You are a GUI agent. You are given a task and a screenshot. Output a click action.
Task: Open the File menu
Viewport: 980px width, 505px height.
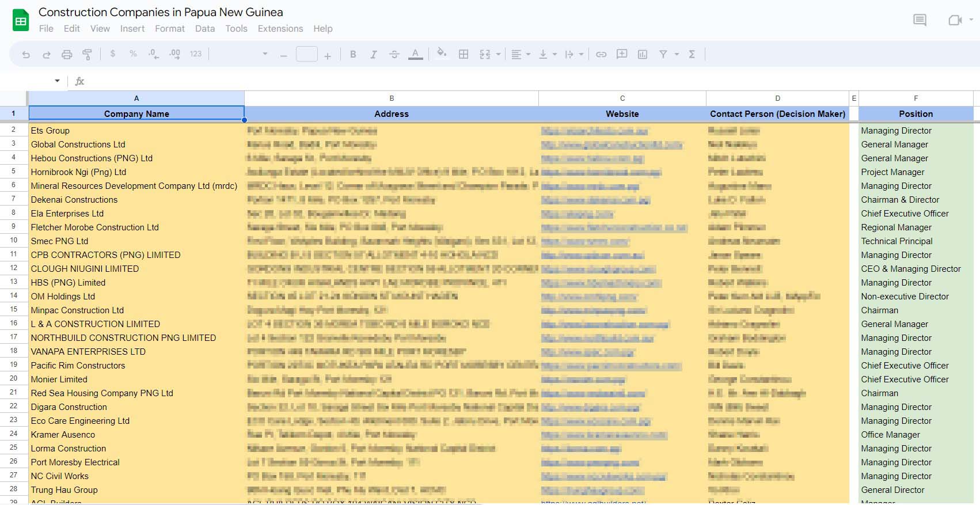click(x=46, y=28)
